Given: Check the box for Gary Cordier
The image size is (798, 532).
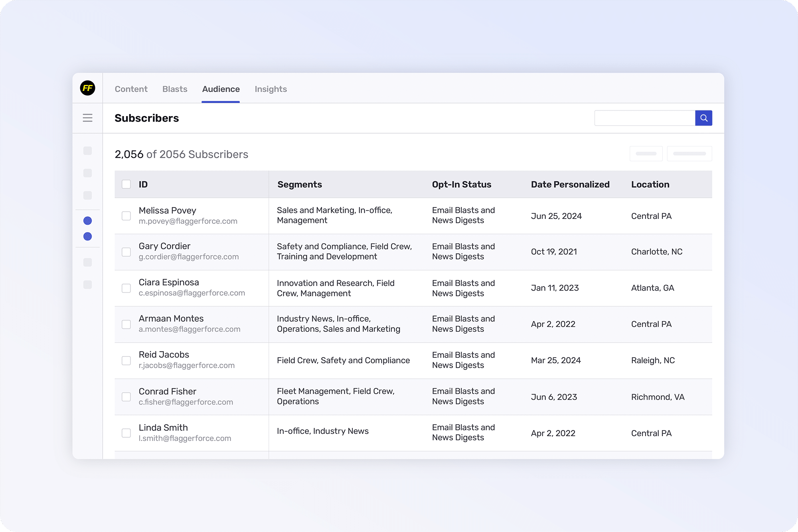Looking at the screenshot, I should click(126, 252).
